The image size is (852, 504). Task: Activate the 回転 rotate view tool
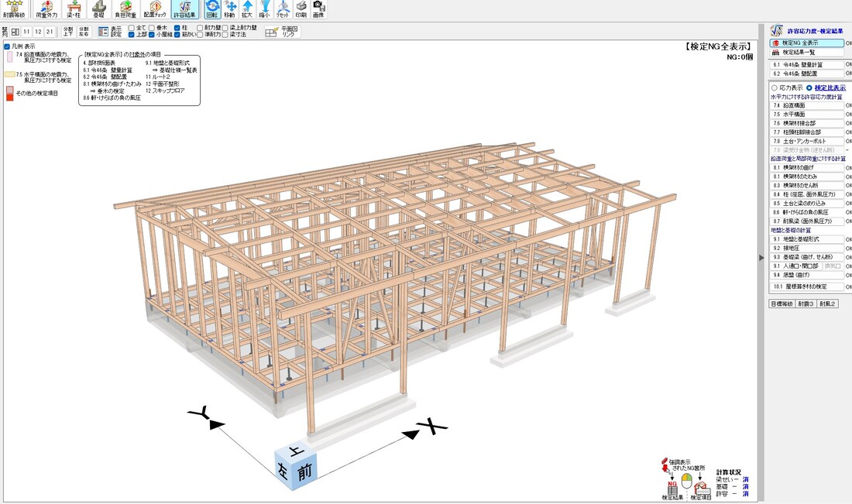click(212, 9)
